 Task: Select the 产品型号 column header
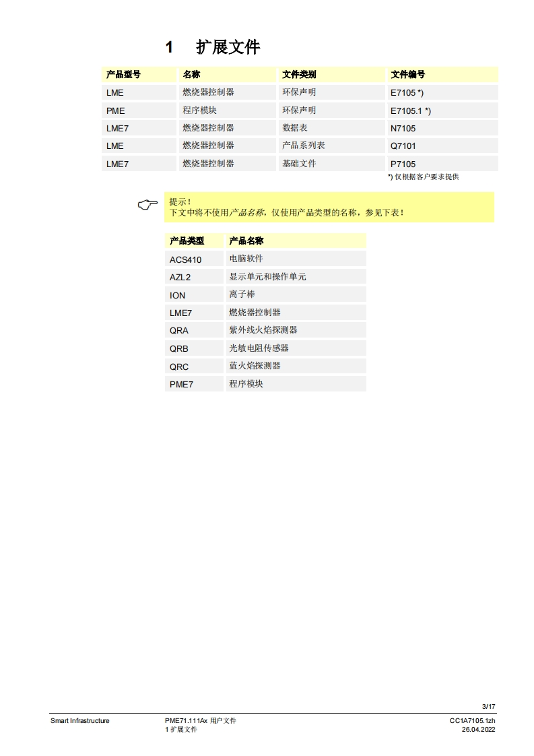pyautogui.click(x=123, y=75)
